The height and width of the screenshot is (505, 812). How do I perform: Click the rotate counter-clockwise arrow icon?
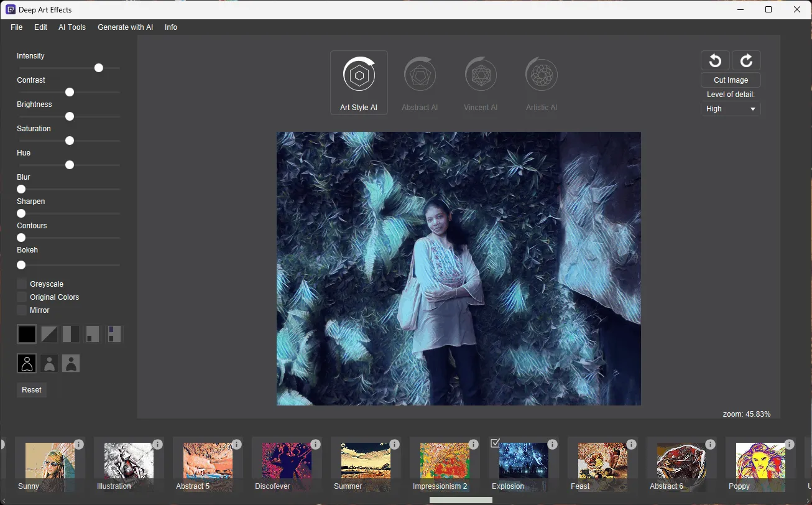[715, 60]
